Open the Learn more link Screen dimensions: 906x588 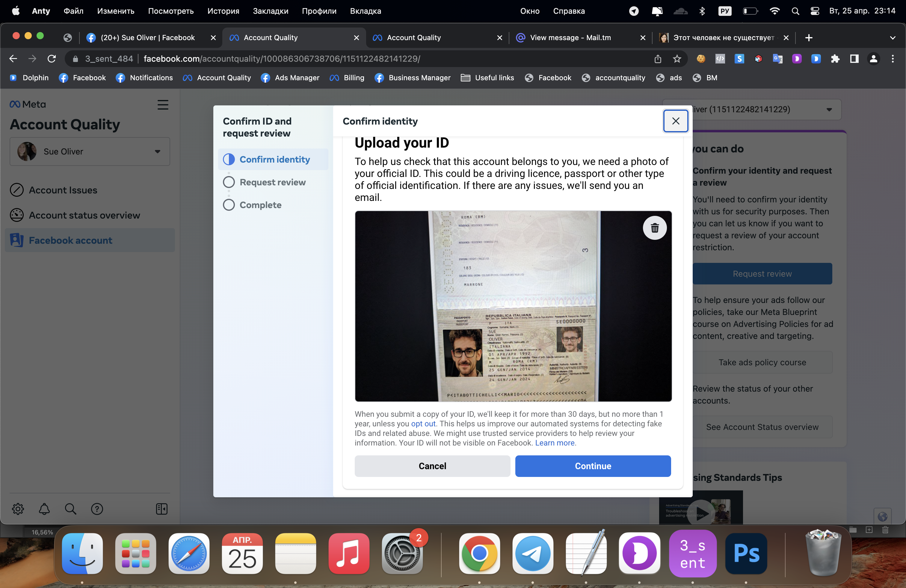pyautogui.click(x=555, y=443)
